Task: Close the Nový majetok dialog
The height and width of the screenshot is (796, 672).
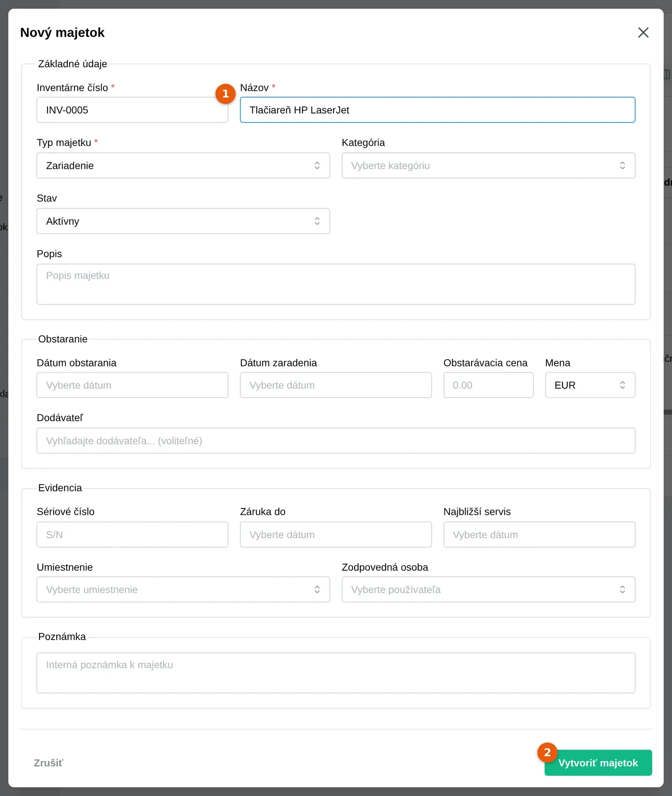Action: tap(643, 32)
